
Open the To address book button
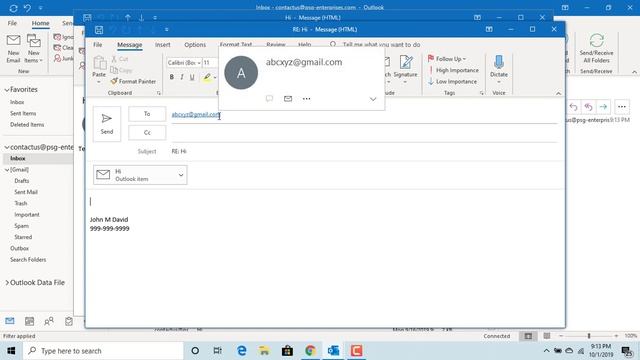147,114
